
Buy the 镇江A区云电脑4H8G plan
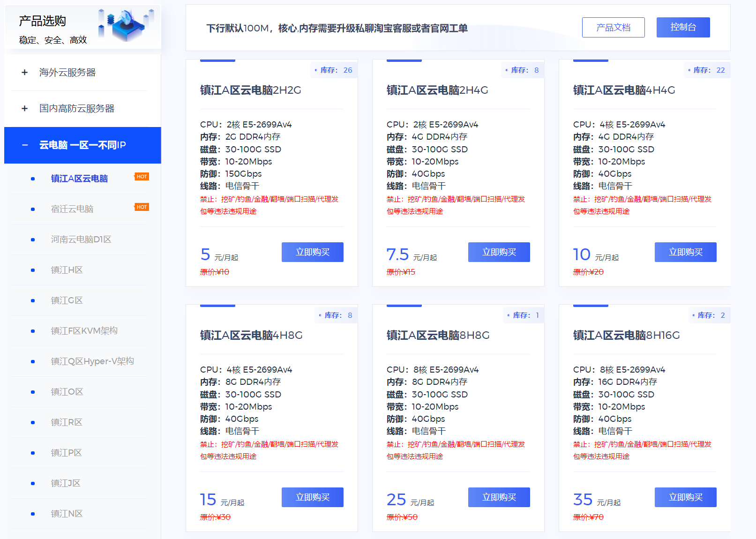coord(313,497)
